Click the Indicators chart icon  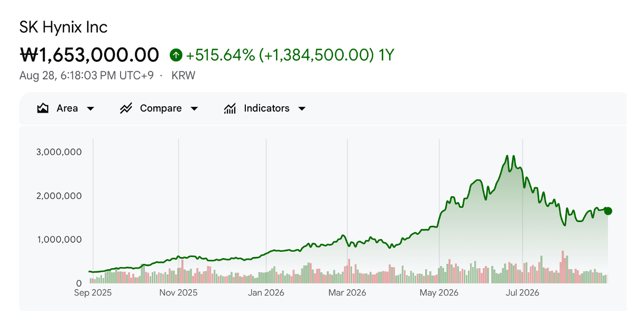click(229, 108)
